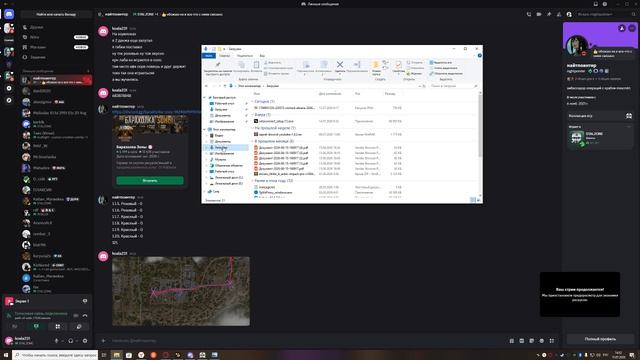Viewport: 640px width, 360px height.
Task: Disconnect from the voice call
Action: pos(85,316)
